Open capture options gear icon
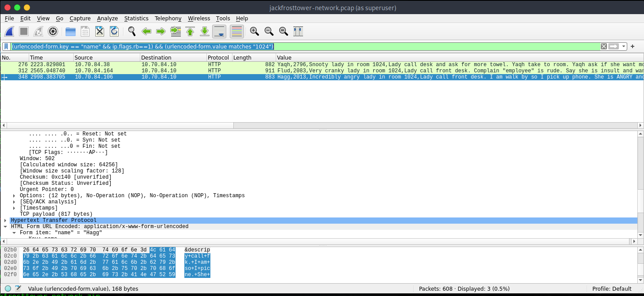The height and width of the screenshot is (296, 644). (53, 31)
